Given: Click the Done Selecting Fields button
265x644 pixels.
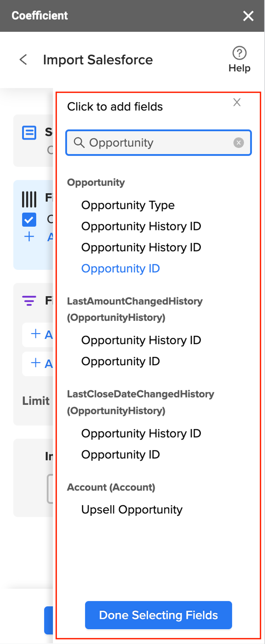Looking at the screenshot, I should point(158,615).
